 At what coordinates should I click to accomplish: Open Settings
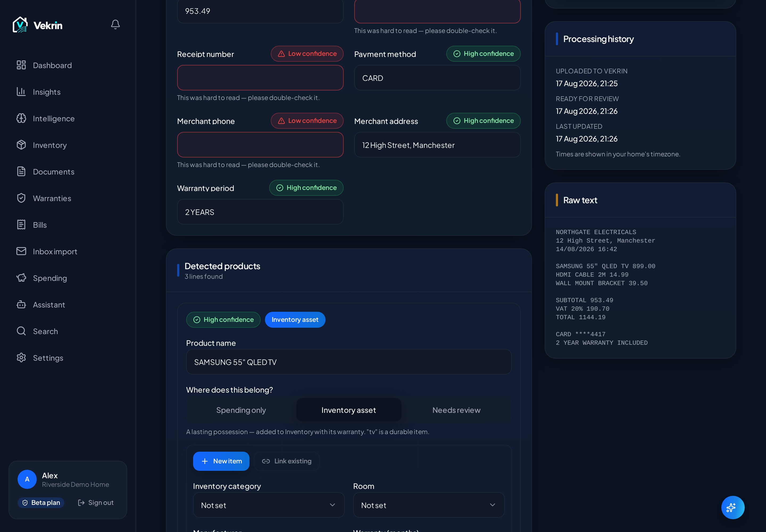(68, 358)
